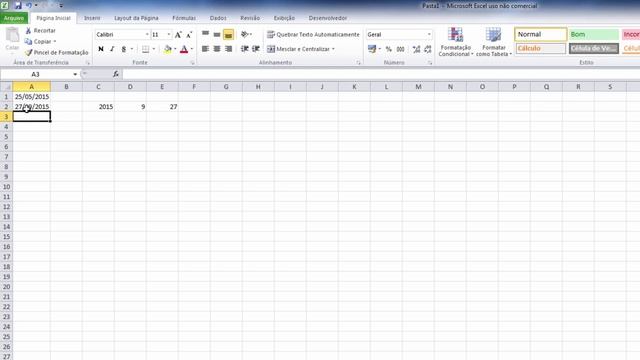Click the Name Box showing A3

pos(36,74)
